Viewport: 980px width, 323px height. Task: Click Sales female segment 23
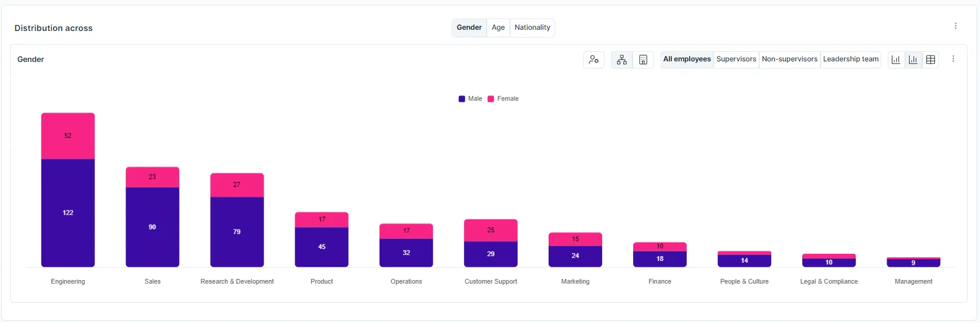152,177
